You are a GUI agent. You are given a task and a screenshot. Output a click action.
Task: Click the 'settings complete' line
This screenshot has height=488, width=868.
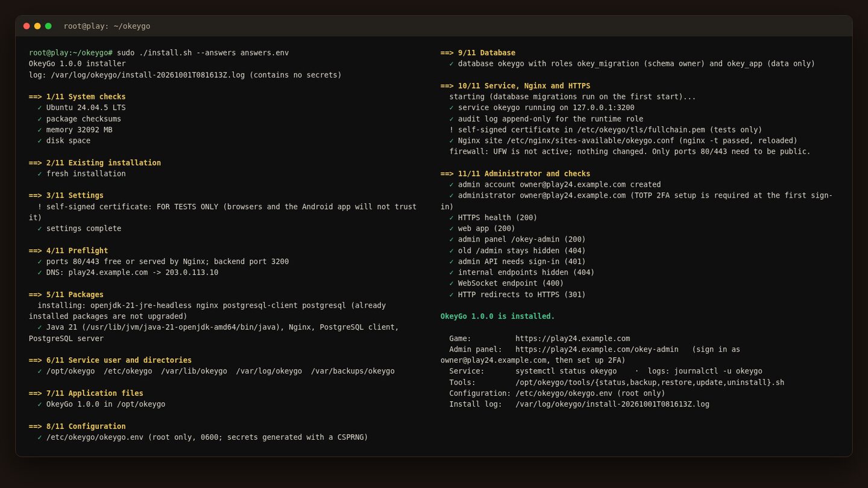point(79,228)
